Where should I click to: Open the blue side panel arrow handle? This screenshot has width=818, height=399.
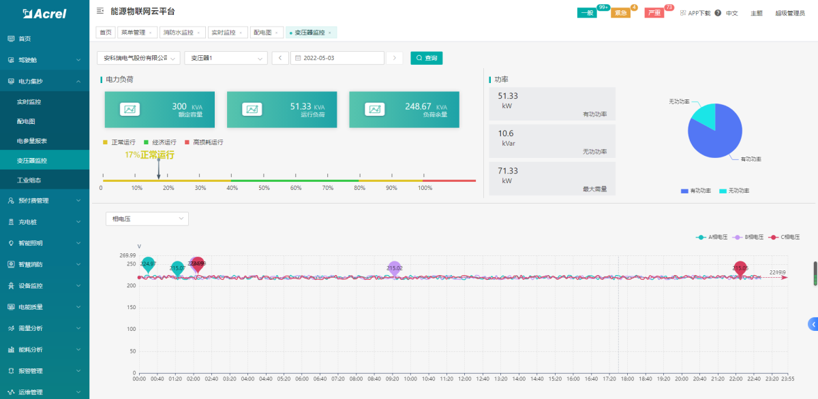(813, 324)
